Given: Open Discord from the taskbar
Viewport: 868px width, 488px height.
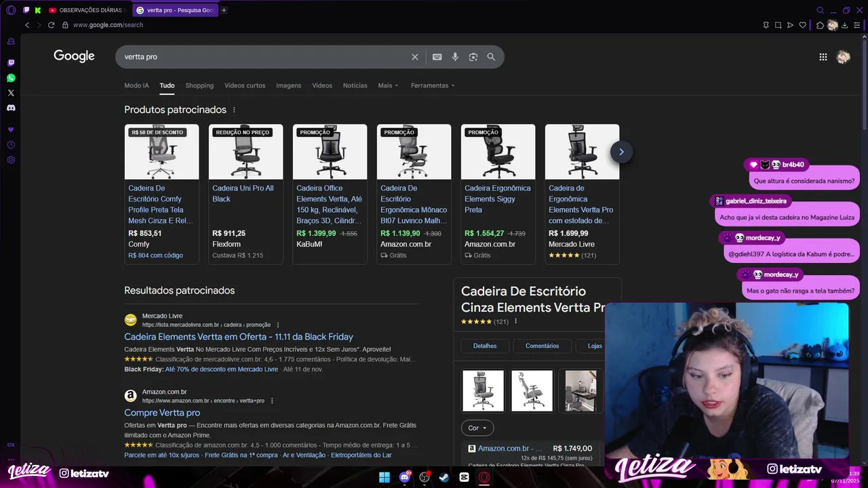Looking at the screenshot, I should click(x=405, y=477).
